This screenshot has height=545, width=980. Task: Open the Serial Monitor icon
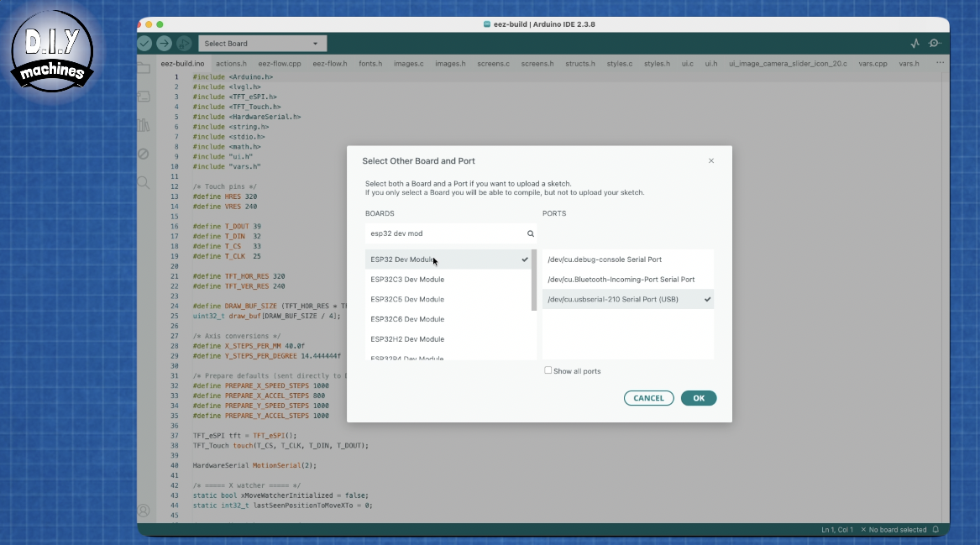tap(935, 43)
